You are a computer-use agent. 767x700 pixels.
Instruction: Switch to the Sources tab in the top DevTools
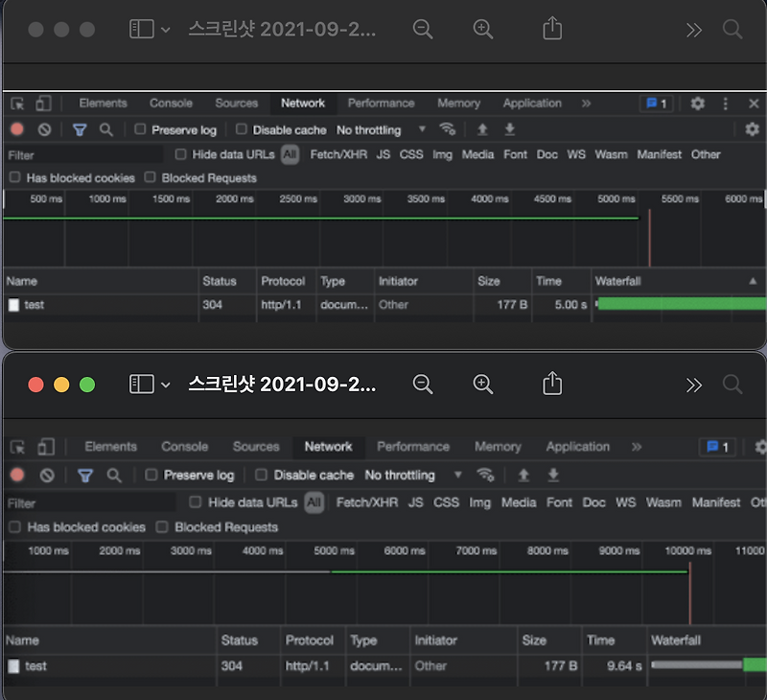[x=236, y=104]
